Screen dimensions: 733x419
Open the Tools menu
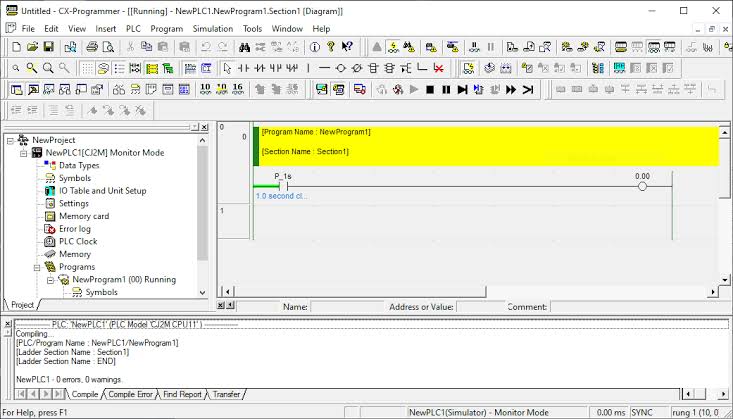click(252, 29)
